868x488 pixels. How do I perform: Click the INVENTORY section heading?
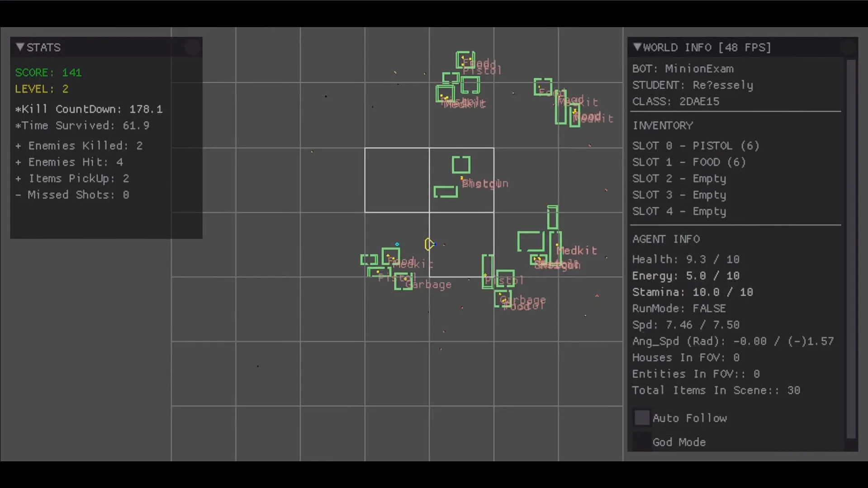[x=663, y=125]
